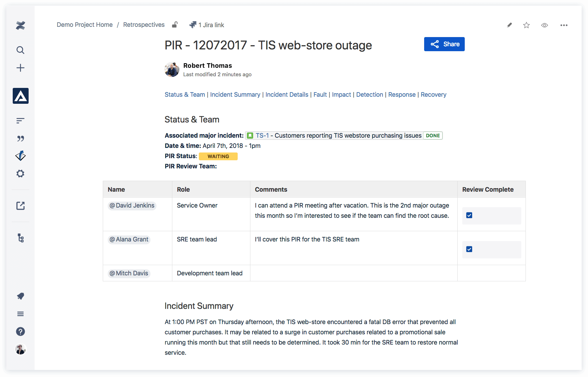Uncheck David Jenkins's Review Complete checkbox
588x377 pixels.
click(469, 215)
